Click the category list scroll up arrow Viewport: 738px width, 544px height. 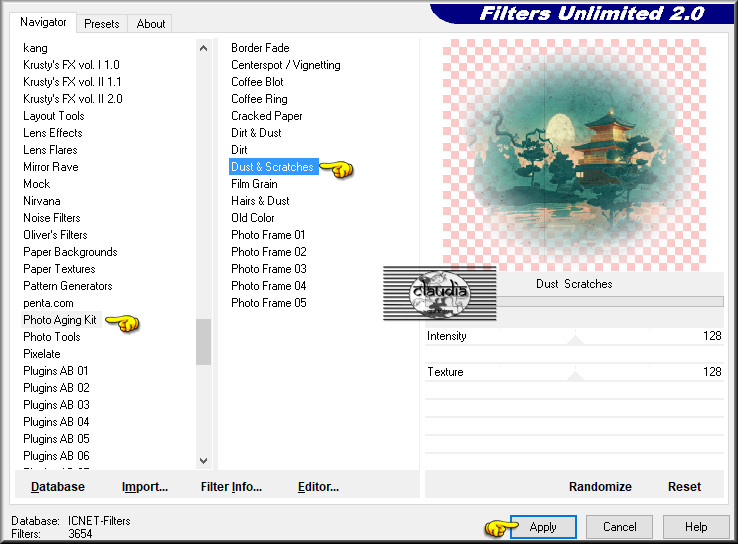pyautogui.click(x=203, y=48)
